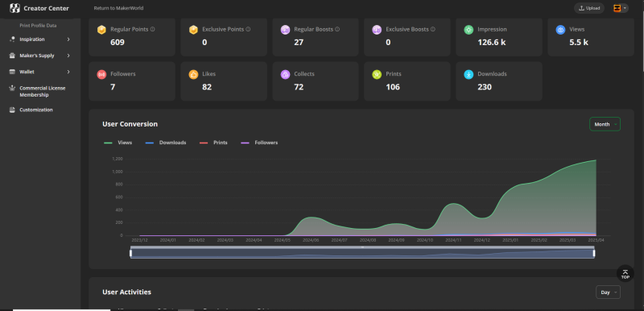Screen dimensions: 644x311
Task: Open the Day dropdown in User Activities
Action: pyautogui.click(x=608, y=292)
